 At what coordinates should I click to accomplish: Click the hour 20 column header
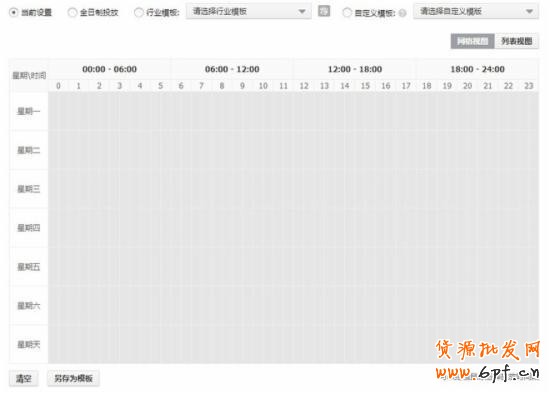tap(467, 86)
